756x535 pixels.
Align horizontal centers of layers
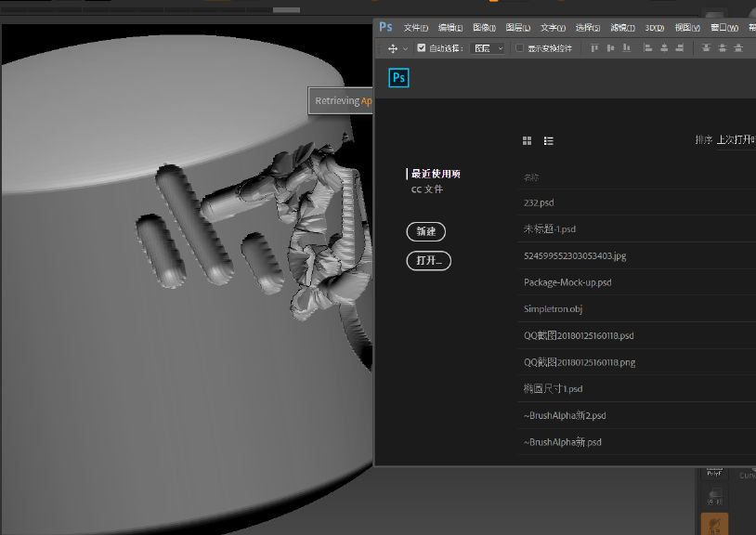[664, 47]
